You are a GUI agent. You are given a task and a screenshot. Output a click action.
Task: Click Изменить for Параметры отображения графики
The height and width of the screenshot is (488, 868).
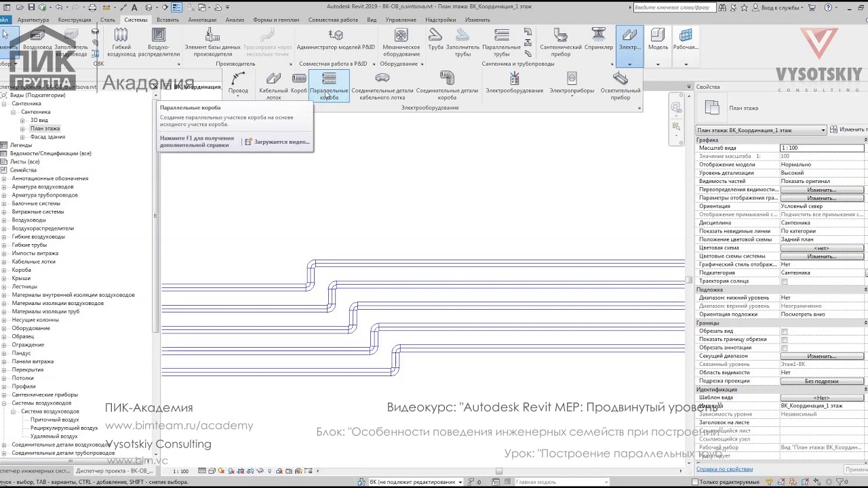pyautogui.click(x=822, y=198)
